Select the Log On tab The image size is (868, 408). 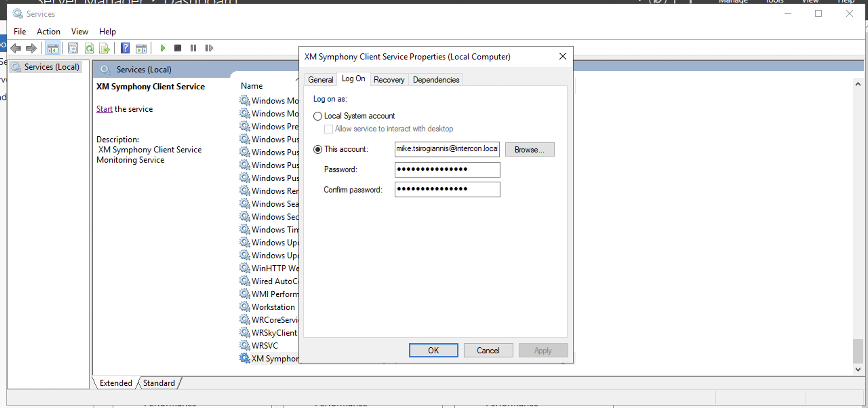353,79
